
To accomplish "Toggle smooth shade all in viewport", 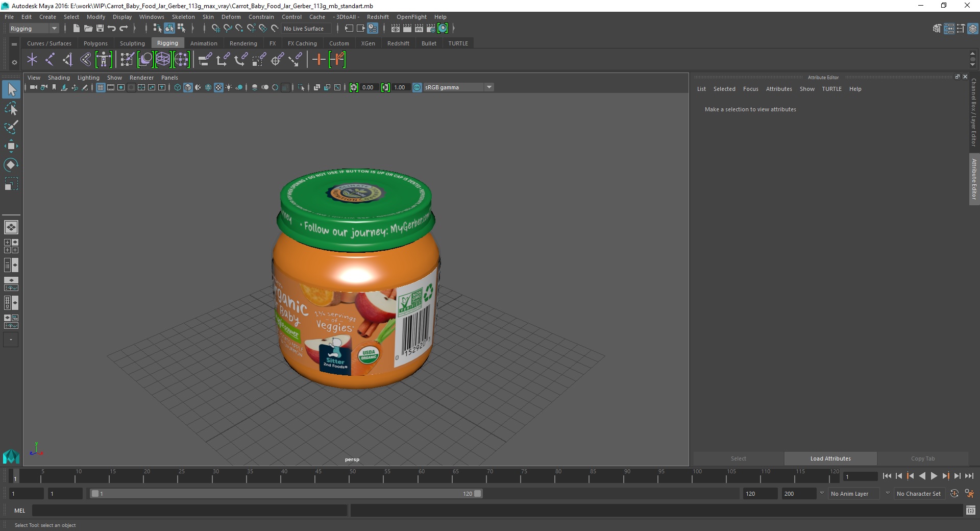I will coord(188,87).
